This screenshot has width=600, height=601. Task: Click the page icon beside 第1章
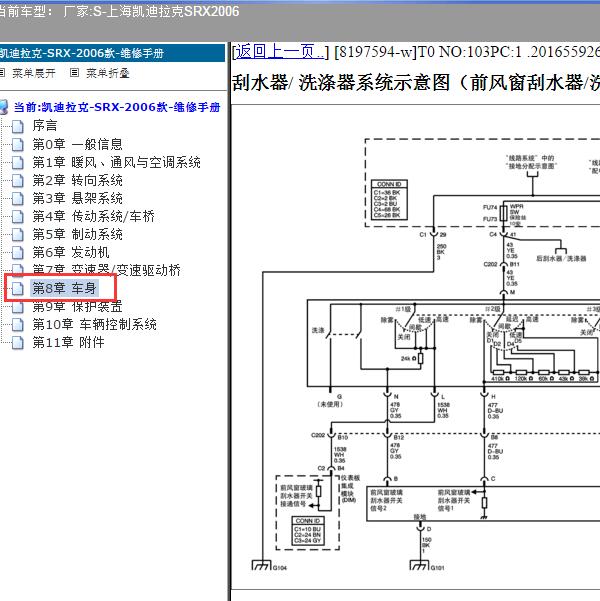pos(18,163)
